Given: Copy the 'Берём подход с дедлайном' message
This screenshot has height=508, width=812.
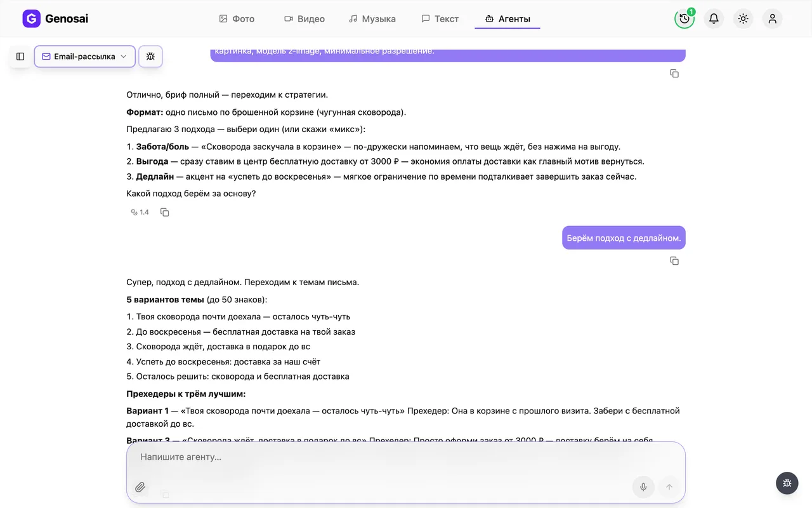Looking at the screenshot, I should 674,261.
